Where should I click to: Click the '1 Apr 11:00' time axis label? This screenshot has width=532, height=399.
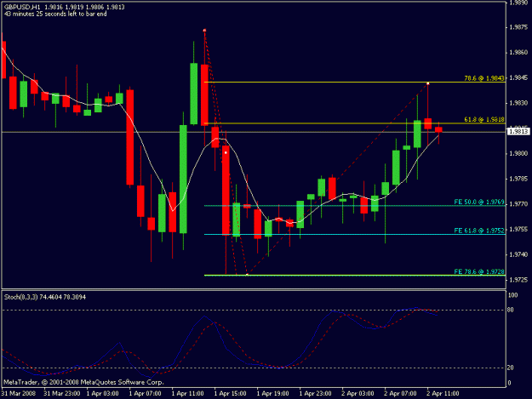pos(187,394)
